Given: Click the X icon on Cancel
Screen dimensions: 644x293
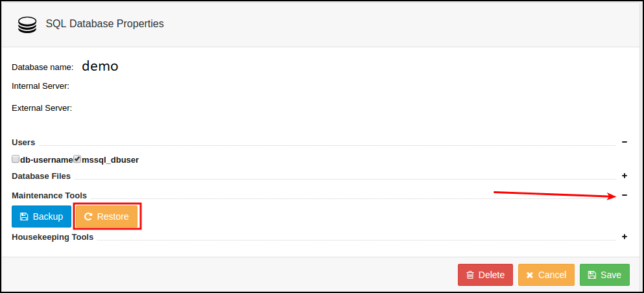Looking at the screenshot, I should 530,275.
